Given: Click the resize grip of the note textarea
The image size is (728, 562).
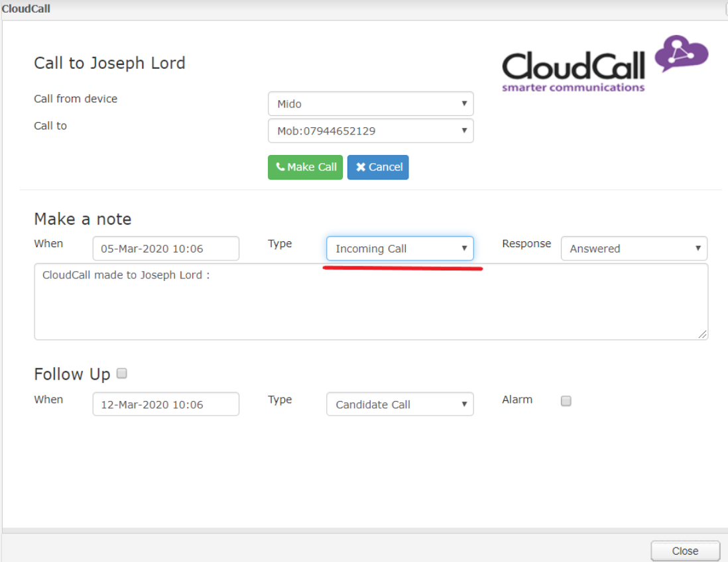Looking at the screenshot, I should pos(702,334).
